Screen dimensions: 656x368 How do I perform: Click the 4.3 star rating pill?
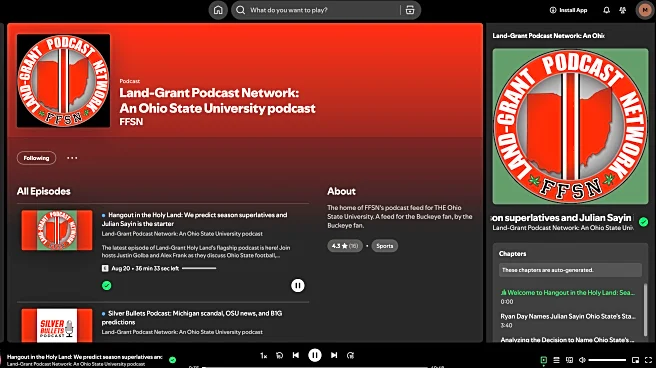(345, 246)
